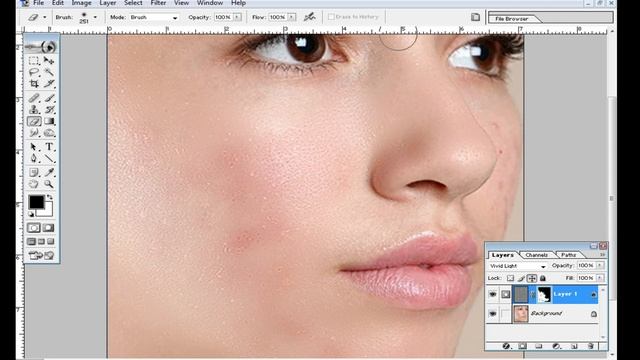
Task: Select the Hand tool
Action: click(34, 184)
